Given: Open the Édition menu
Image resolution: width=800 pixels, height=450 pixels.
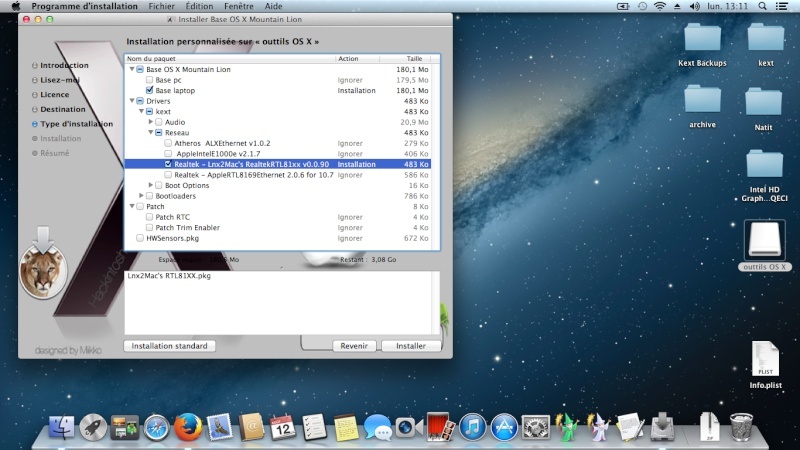Looking at the screenshot, I should 199,6.
